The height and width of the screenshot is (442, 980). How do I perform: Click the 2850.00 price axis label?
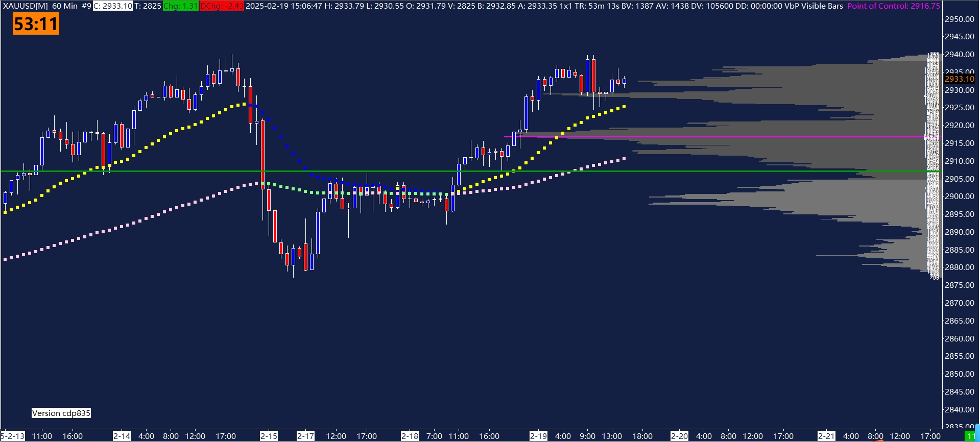960,374
